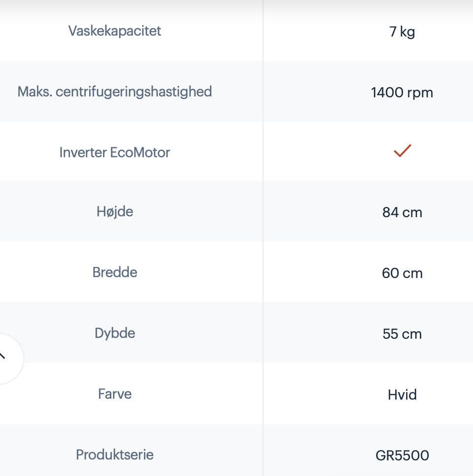Click the 55 cm depth value
This screenshot has height=476, width=473.
pos(402,334)
